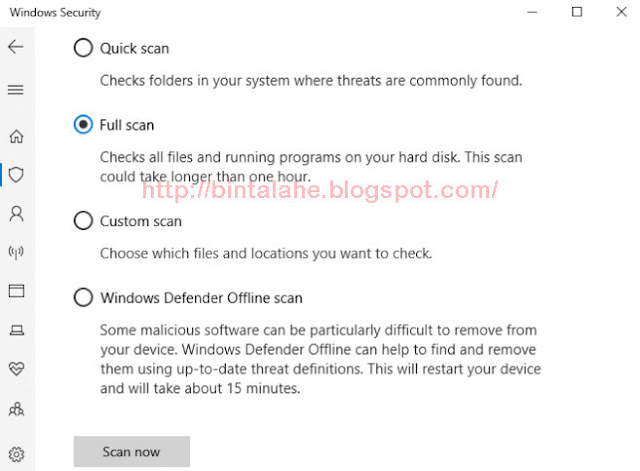Select Windows Defender Offline scan radio button
This screenshot has width=640, height=471.
tap(83, 297)
